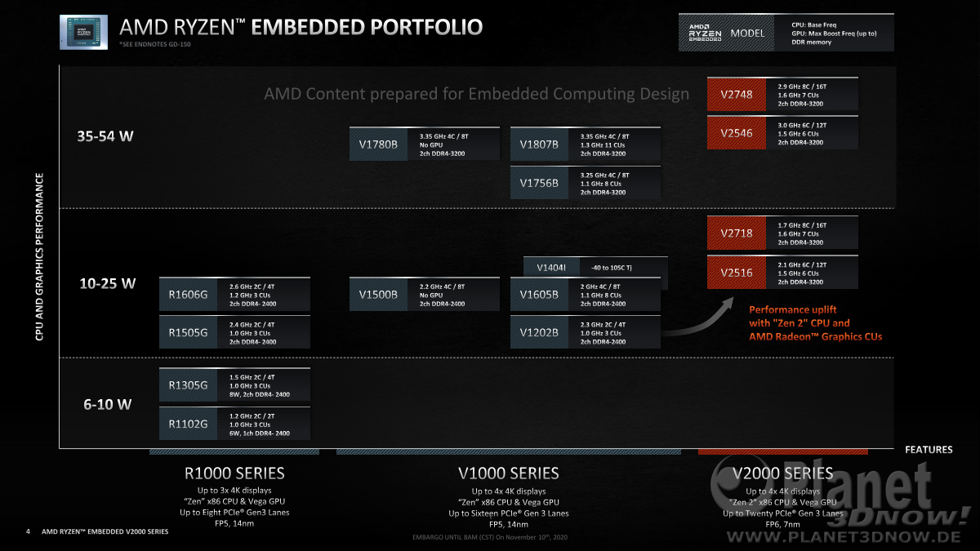Select the V1807B specs with '1.3 GHz 11 CUs'
The height and width of the screenshot is (551, 980).
(605, 144)
